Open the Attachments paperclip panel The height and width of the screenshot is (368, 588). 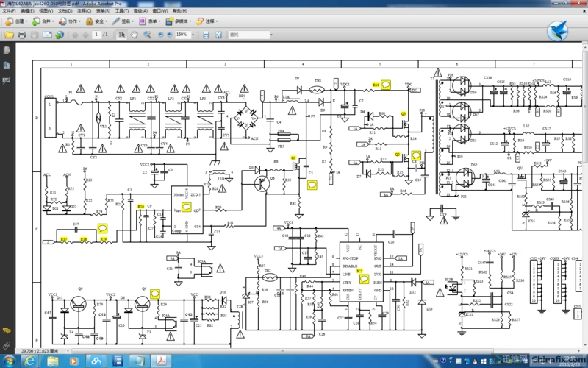click(x=6, y=345)
